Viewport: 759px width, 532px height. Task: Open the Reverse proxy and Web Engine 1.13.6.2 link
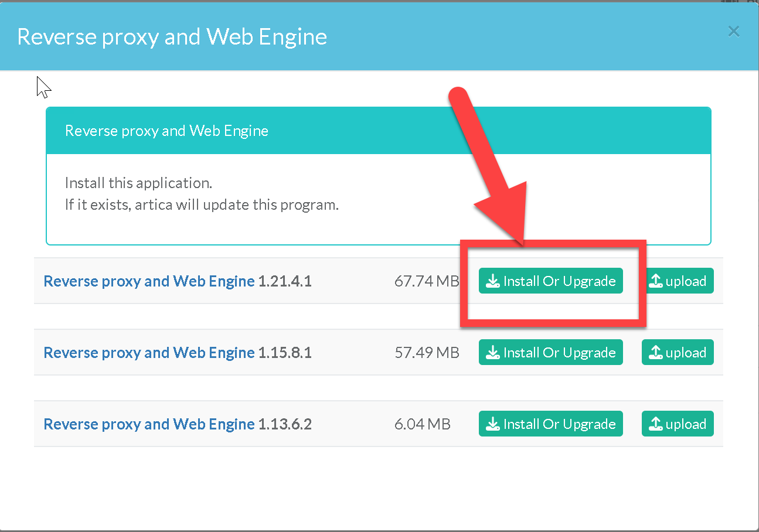149,424
